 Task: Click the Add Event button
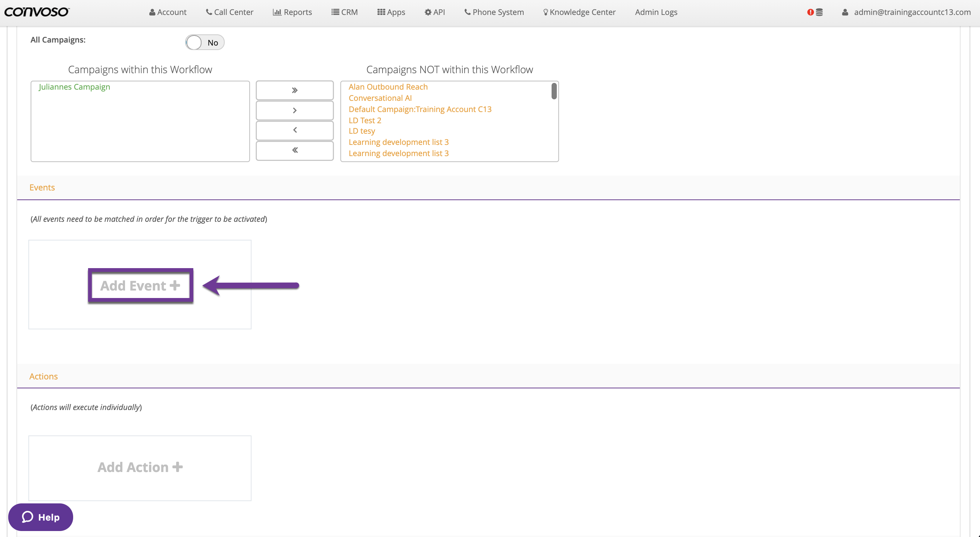point(140,285)
